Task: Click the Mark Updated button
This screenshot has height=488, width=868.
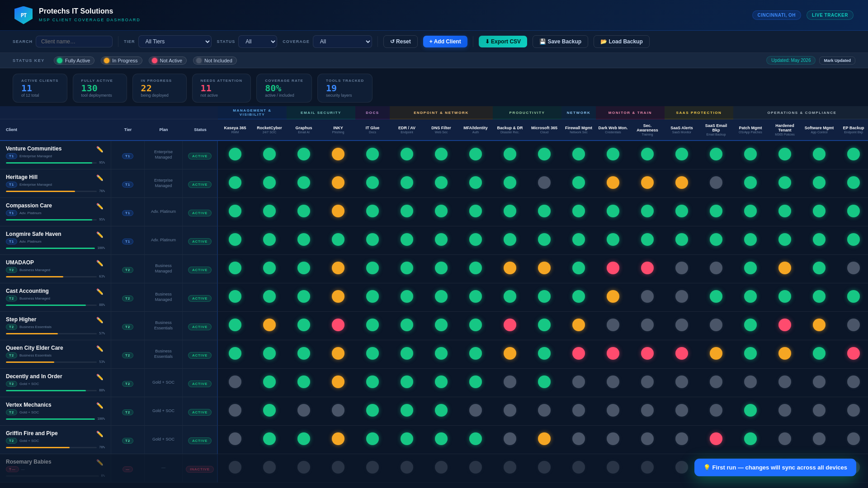Action: (837, 61)
